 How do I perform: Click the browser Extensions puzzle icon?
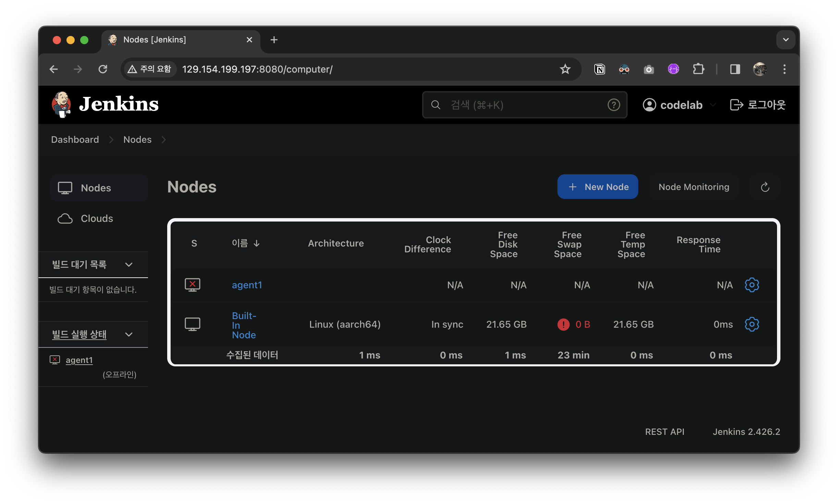(698, 70)
